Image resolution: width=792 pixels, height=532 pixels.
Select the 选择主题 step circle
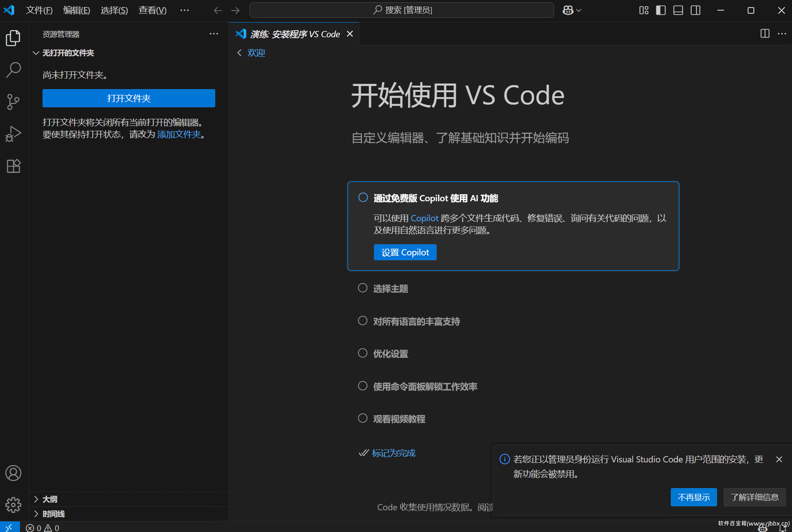[x=363, y=288]
